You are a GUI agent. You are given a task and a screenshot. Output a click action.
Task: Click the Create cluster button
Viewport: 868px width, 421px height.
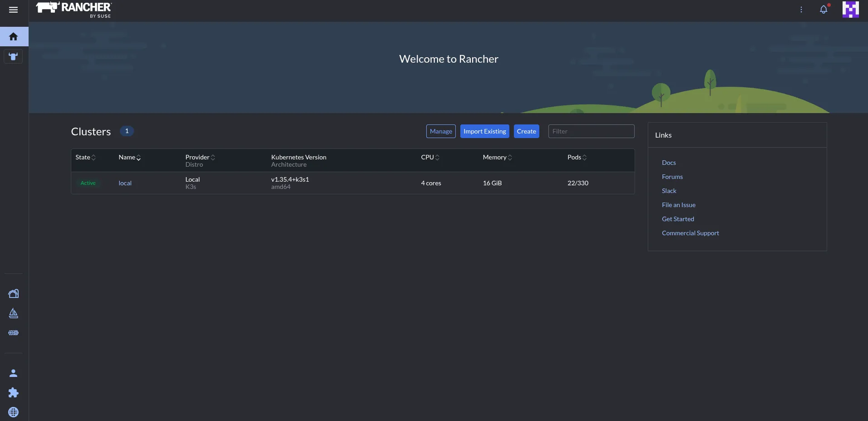click(x=526, y=131)
